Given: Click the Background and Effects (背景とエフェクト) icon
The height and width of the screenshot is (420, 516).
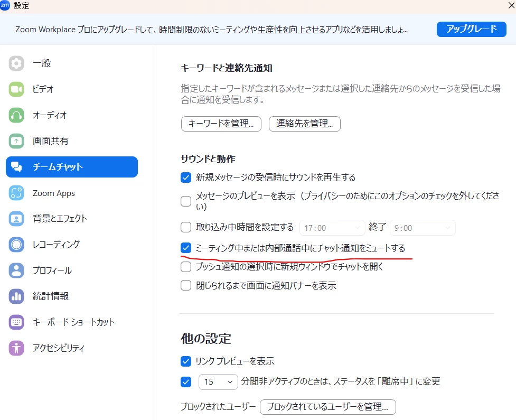Looking at the screenshot, I should (x=16, y=219).
